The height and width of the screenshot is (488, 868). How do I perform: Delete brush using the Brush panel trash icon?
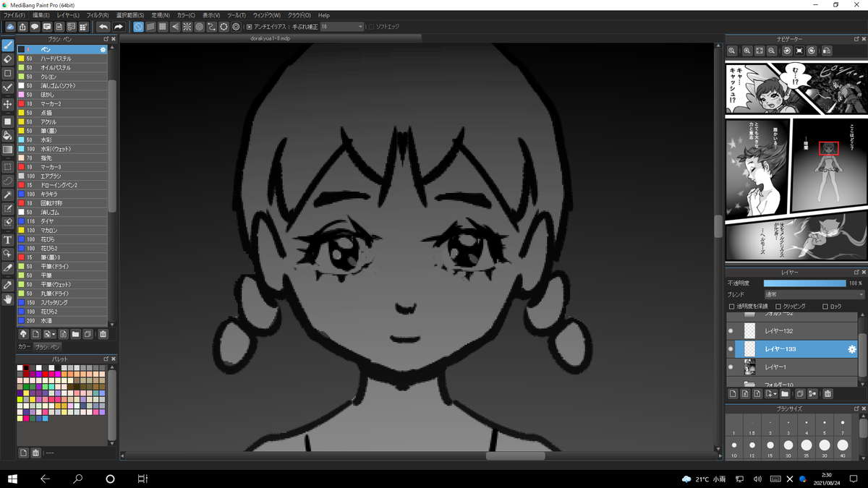[103, 334]
